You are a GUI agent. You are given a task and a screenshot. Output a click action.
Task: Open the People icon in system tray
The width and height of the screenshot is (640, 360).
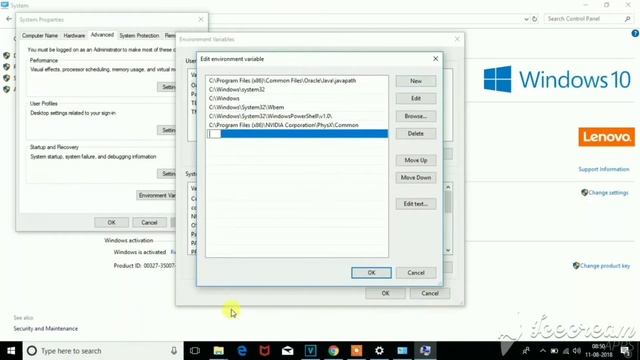click(526, 351)
